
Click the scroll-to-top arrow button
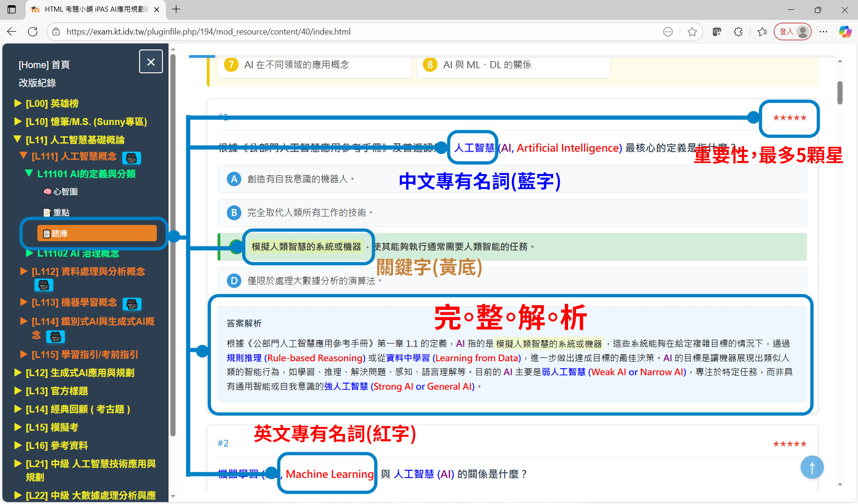click(812, 467)
